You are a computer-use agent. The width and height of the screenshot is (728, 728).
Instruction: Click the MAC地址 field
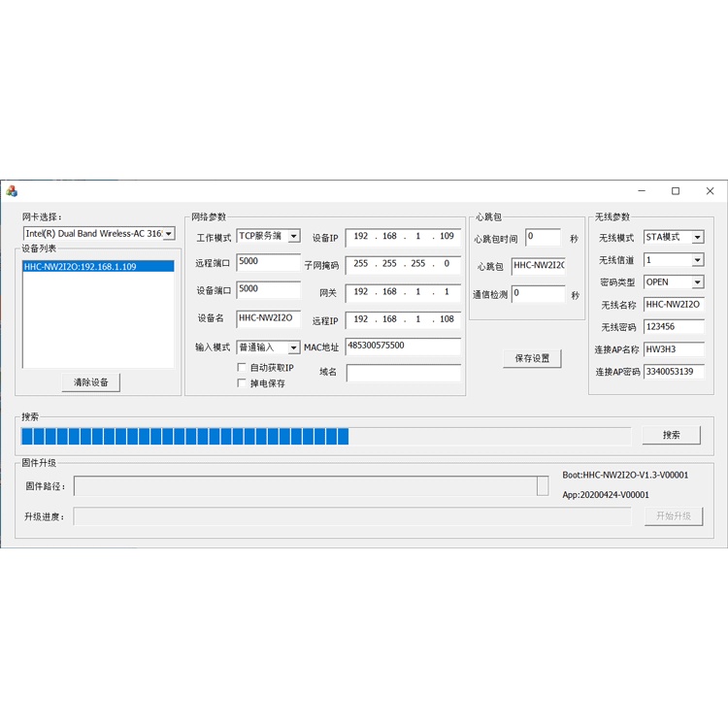[x=402, y=347]
